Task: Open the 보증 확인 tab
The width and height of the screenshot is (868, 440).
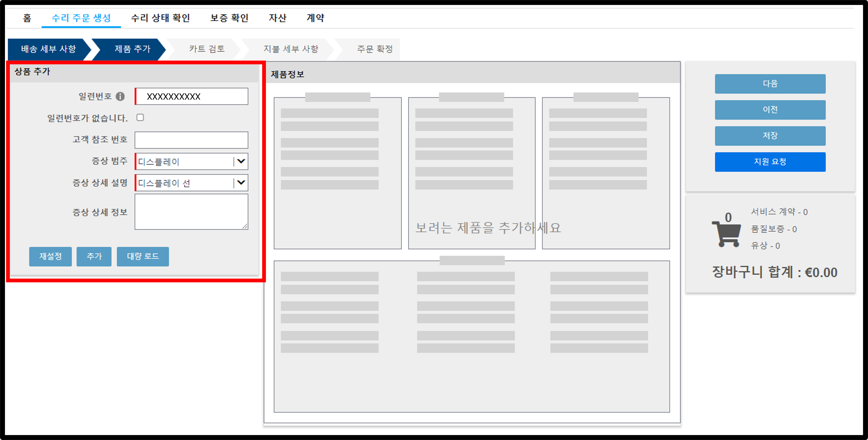Action: coord(229,18)
